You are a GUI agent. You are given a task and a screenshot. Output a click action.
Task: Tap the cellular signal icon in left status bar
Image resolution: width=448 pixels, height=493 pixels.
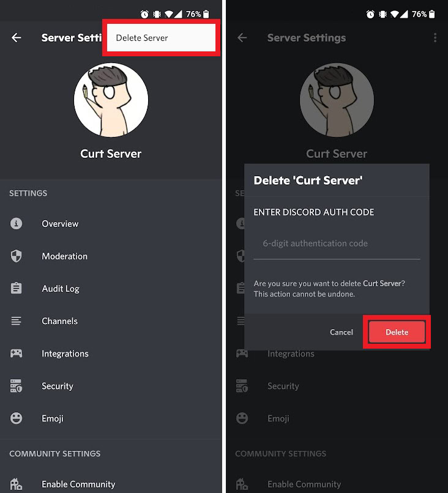tap(178, 14)
